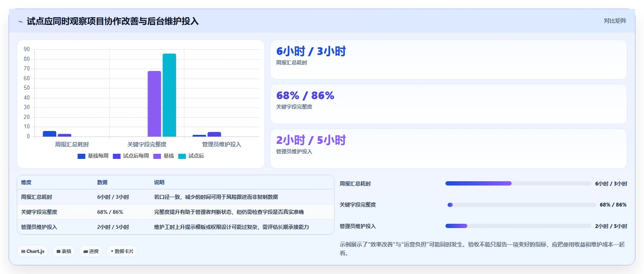Click the 2小时 / 5小时 value beside the progress bar
Viewport: 644px width, 274px height.
[611, 226]
